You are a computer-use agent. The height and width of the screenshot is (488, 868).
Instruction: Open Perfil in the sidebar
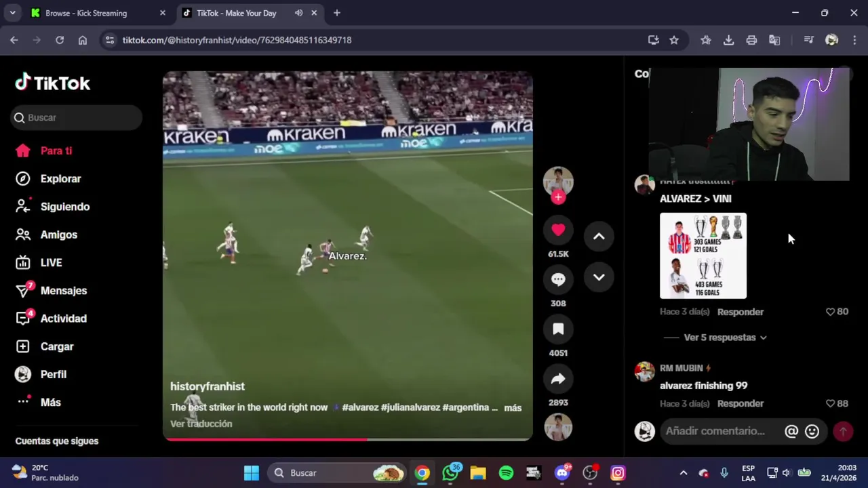pyautogui.click(x=41, y=374)
